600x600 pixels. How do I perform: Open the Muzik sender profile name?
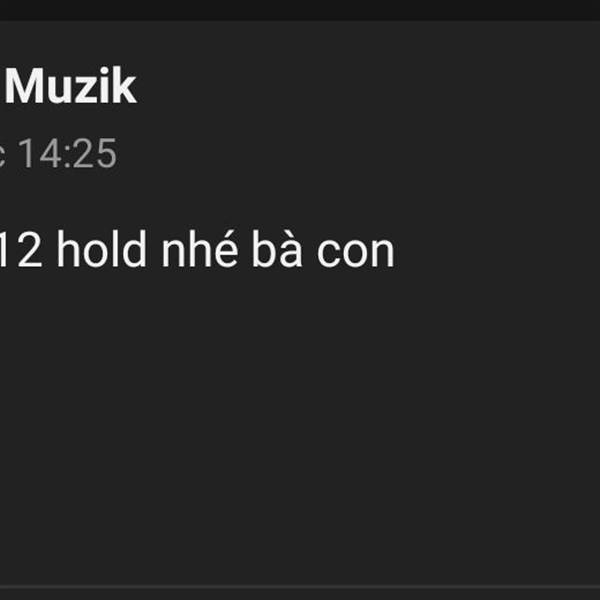click(x=70, y=86)
